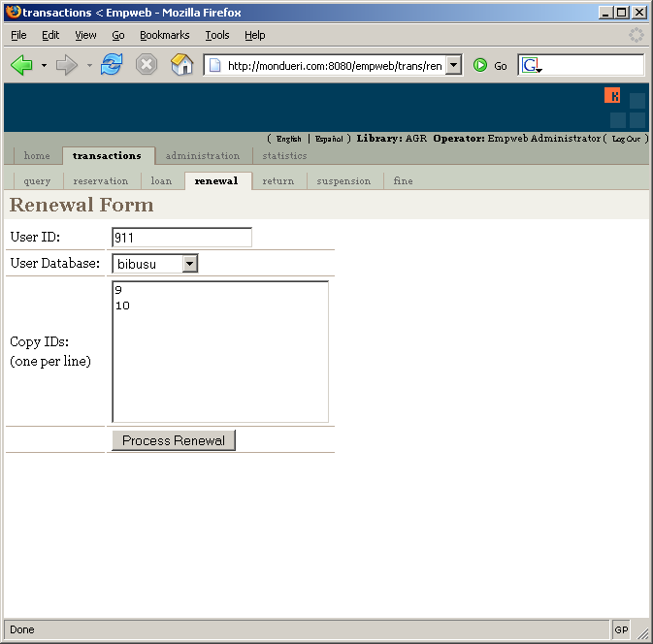Open the reservation sub-tab
The image size is (653, 644).
point(101,181)
